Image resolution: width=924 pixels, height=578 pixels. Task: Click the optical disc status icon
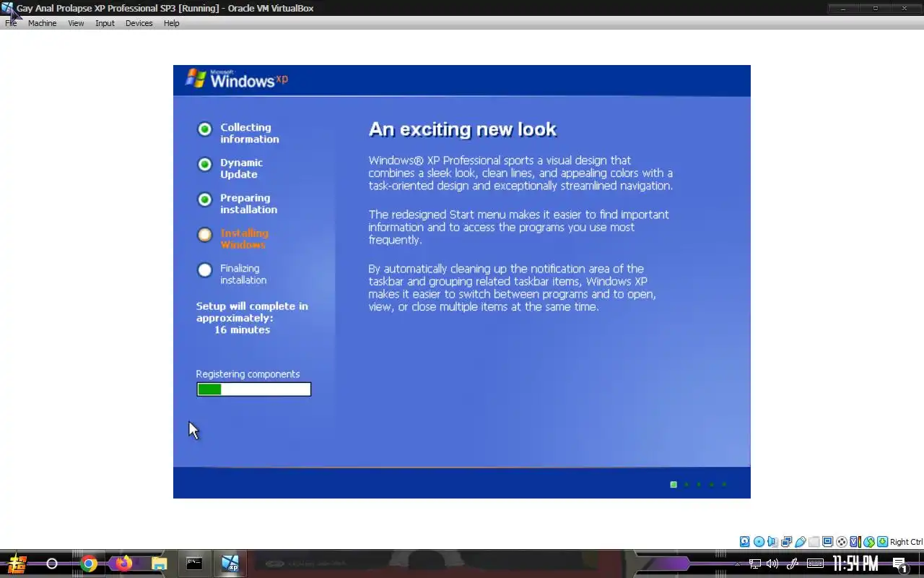coord(759,542)
